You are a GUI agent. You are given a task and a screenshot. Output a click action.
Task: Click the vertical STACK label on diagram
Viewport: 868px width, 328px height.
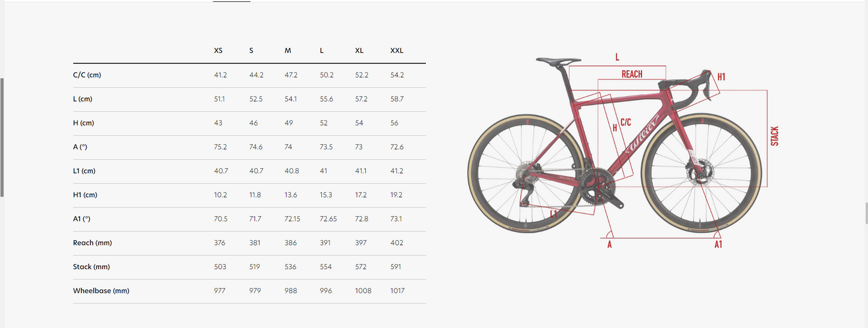click(x=774, y=136)
